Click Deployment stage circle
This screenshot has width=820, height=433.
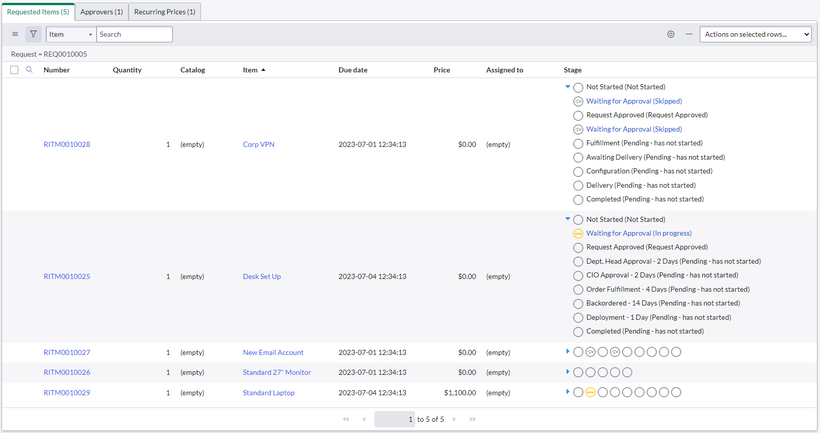pyautogui.click(x=578, y=317)
